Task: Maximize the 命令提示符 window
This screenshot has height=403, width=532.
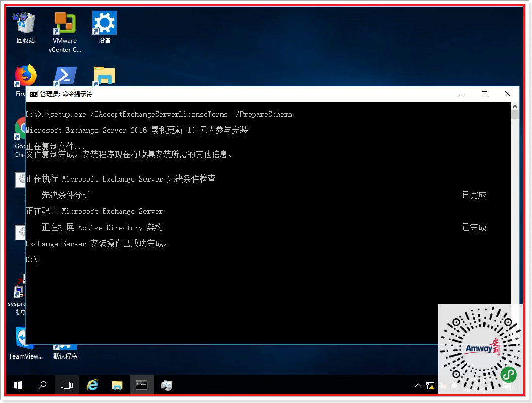Action: click(485, 94)
